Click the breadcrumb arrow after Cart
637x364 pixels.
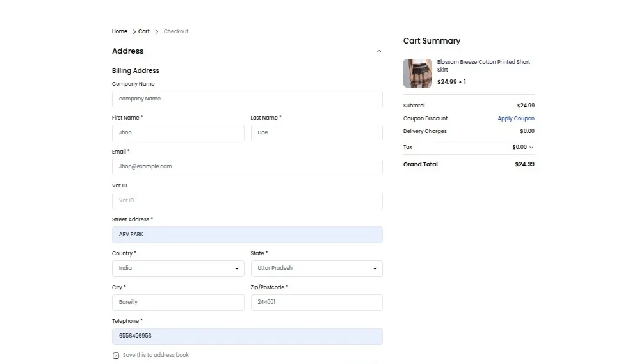[156, 32]
